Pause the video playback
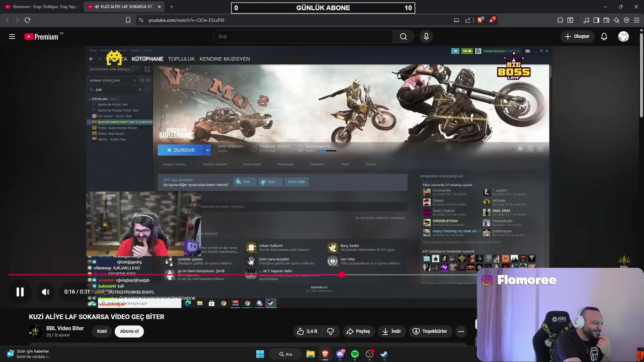 20,292
